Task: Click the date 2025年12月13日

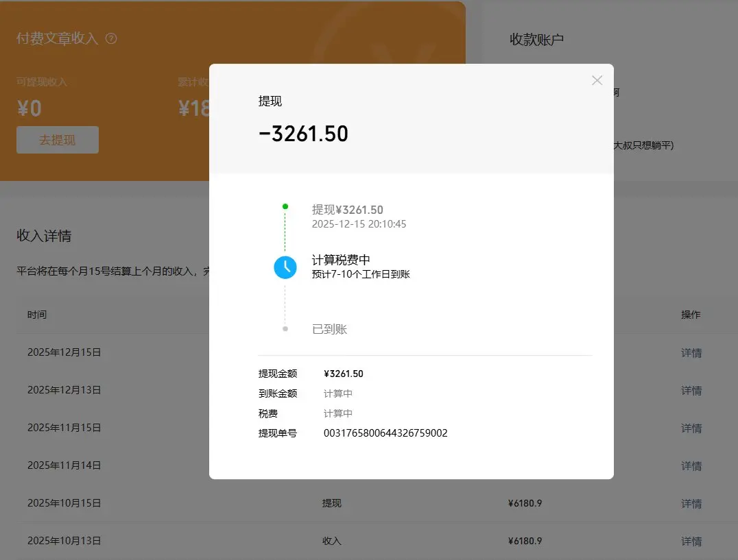Action: [64, 390]
